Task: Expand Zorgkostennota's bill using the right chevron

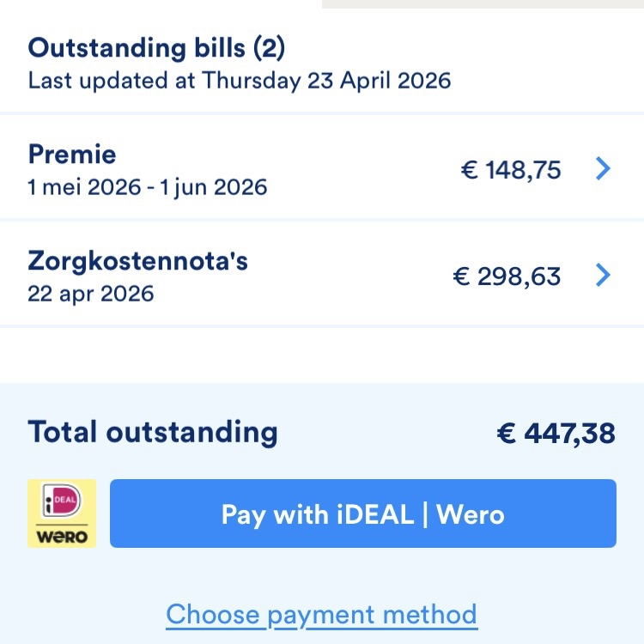Action: (603, 276)
